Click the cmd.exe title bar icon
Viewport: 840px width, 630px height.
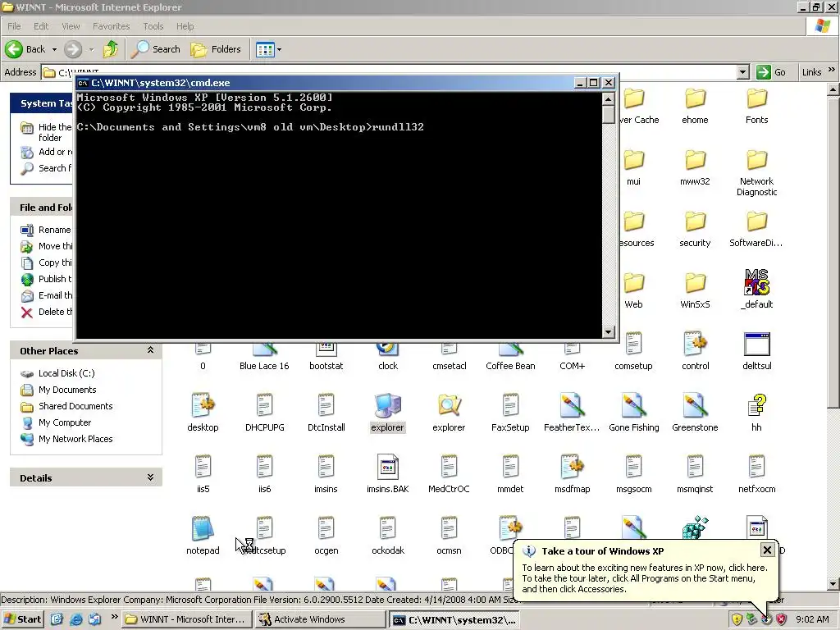coord(83,83)
